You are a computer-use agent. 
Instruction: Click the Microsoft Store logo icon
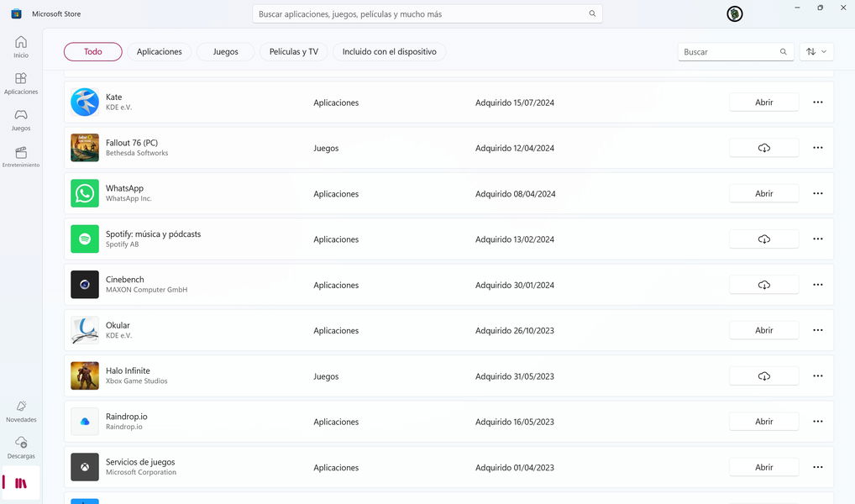[x=16, y=13]
